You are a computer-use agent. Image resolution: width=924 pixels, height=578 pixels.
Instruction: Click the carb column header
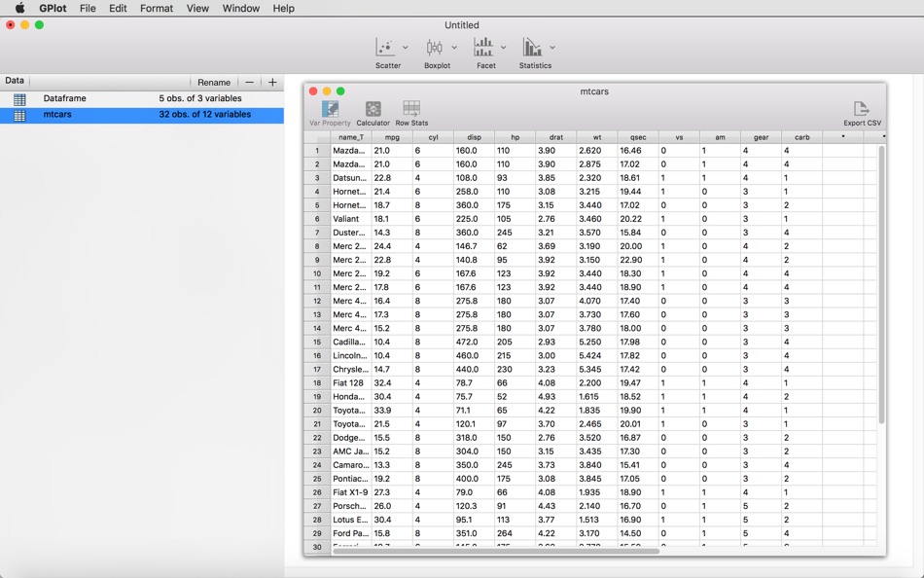[x=802, y=137]
